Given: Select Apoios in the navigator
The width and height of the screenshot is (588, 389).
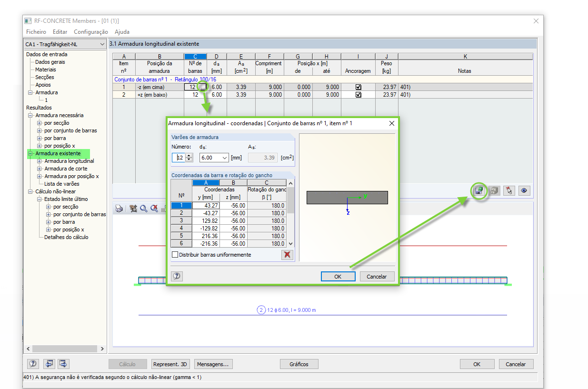Looking at the screenshot, I should click(x=43, y=85).
